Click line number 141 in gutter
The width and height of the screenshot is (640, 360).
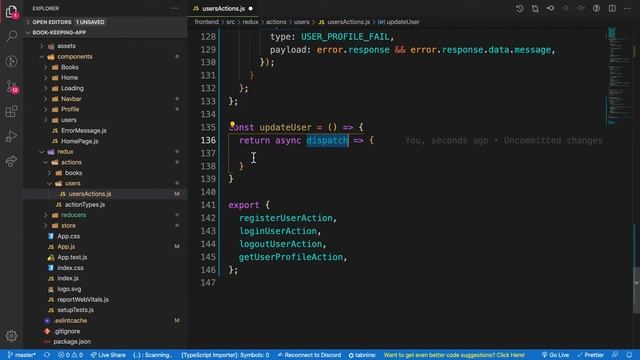(x=208, y=205)
